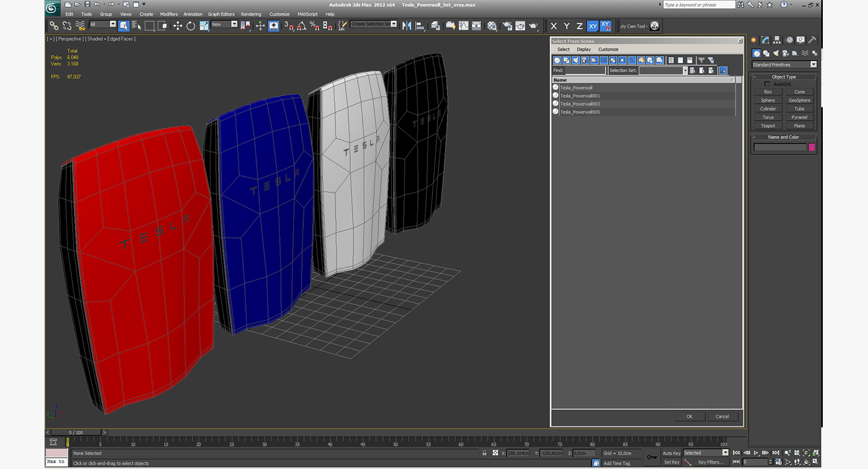
Task: Confirm the dialog with OK button
Action: point(689,416)
